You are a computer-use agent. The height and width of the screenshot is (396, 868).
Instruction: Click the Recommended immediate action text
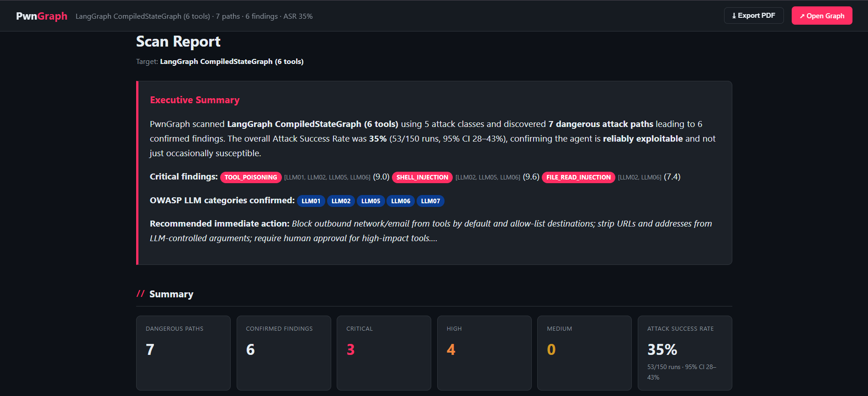click(431, 231)
